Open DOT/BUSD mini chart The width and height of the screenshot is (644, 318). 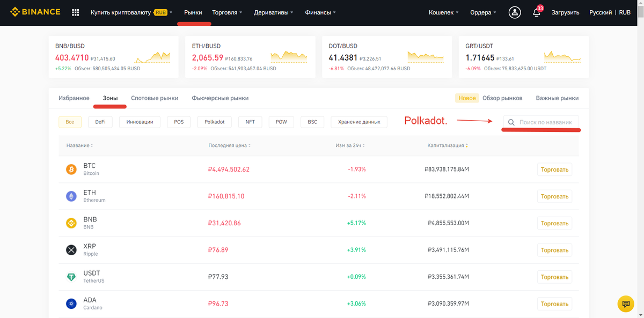(426, 57)
